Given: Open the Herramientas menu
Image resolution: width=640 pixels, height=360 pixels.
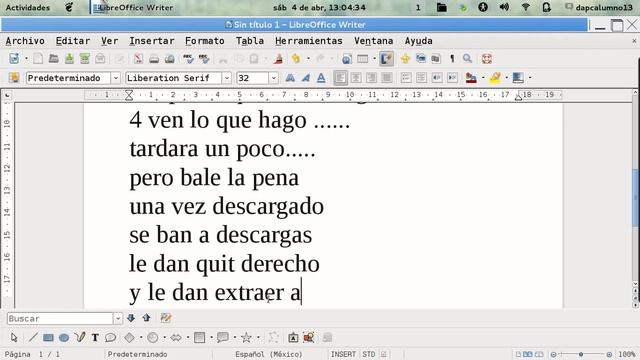Looking at the screenshot, I should click(x=309, y=41).
